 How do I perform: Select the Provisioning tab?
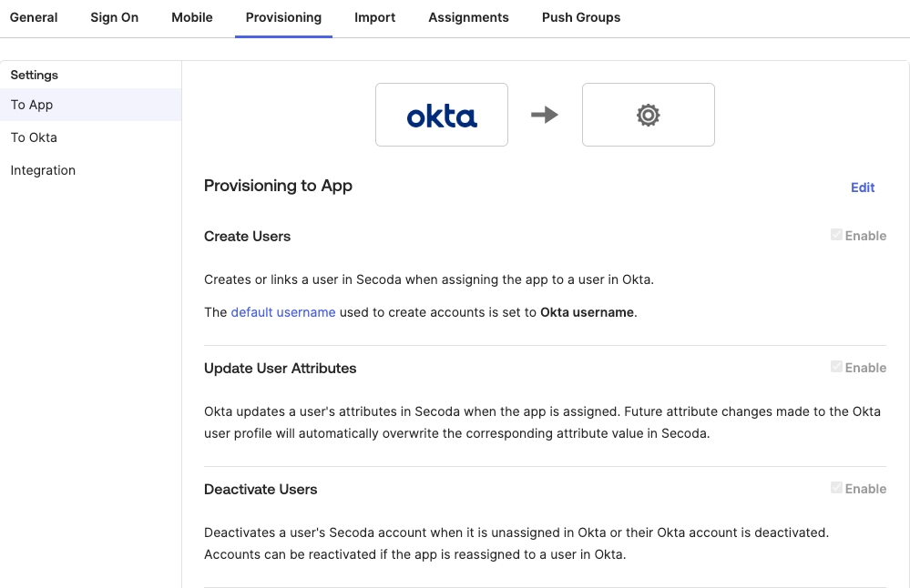click(x=283, y=17)
